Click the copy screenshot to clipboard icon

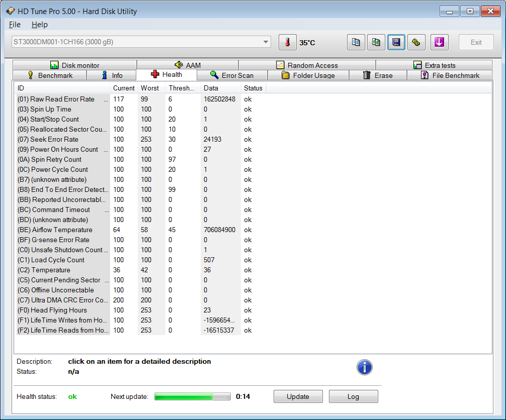click(x=376, y=42)
